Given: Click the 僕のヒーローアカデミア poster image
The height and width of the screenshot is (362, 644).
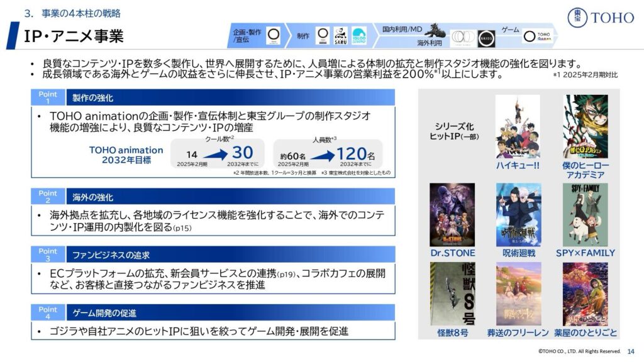Looking at the screenshot, I should click(x=586, y=127).
